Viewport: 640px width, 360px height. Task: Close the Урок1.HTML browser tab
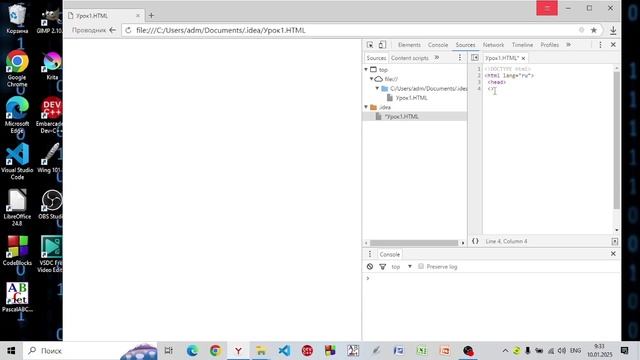tap(138, 16)
